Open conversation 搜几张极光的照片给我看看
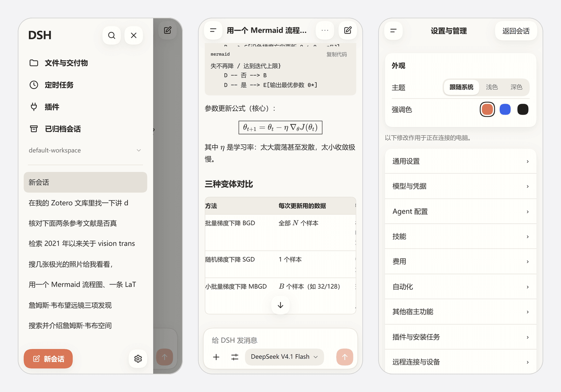The height and width of the screenshot is (392, 561). [85, 264]
